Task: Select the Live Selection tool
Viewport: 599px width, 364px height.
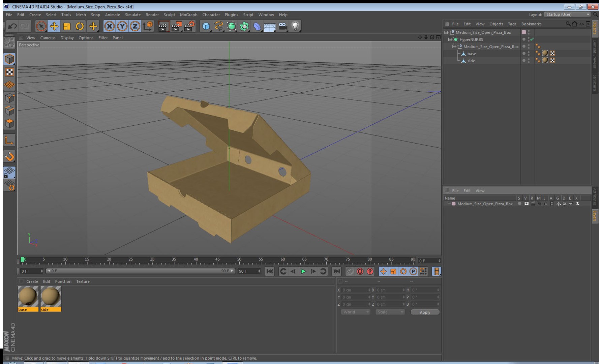Action: [41, 26]
